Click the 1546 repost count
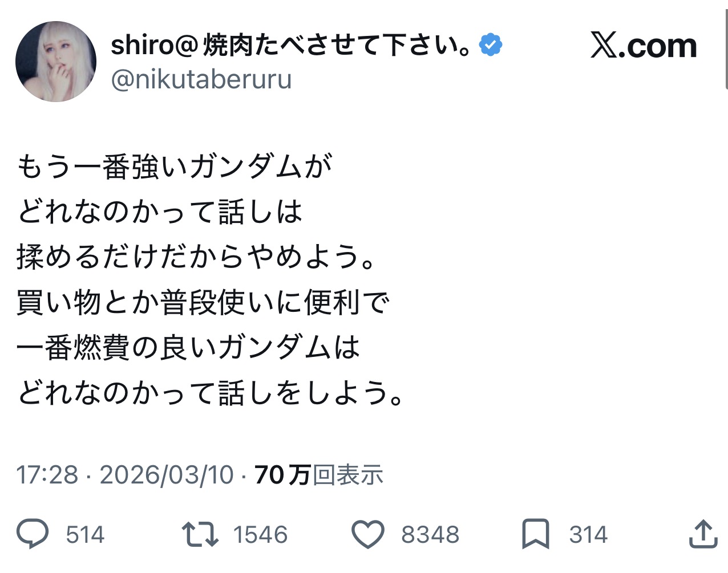728x573 pixels. tap(260, 535)
